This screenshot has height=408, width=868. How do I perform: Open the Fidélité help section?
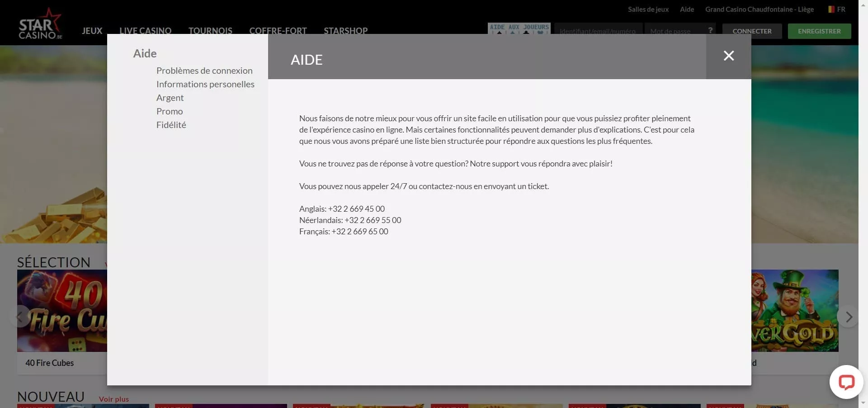(171, 125)
